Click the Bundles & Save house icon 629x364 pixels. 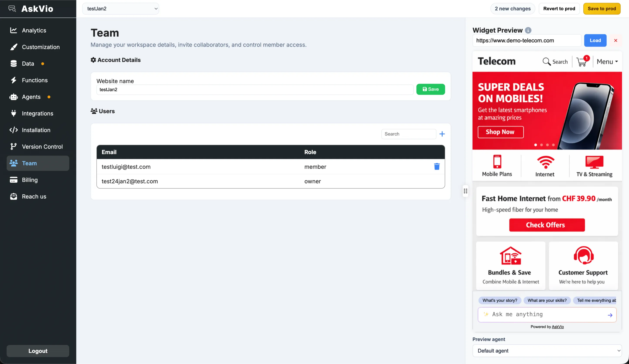(511, 255)
